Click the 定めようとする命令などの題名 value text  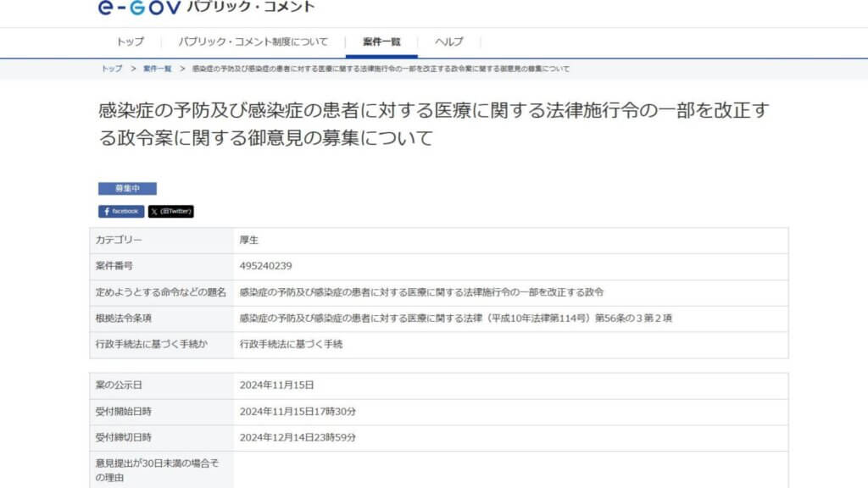tap(421, 292)
